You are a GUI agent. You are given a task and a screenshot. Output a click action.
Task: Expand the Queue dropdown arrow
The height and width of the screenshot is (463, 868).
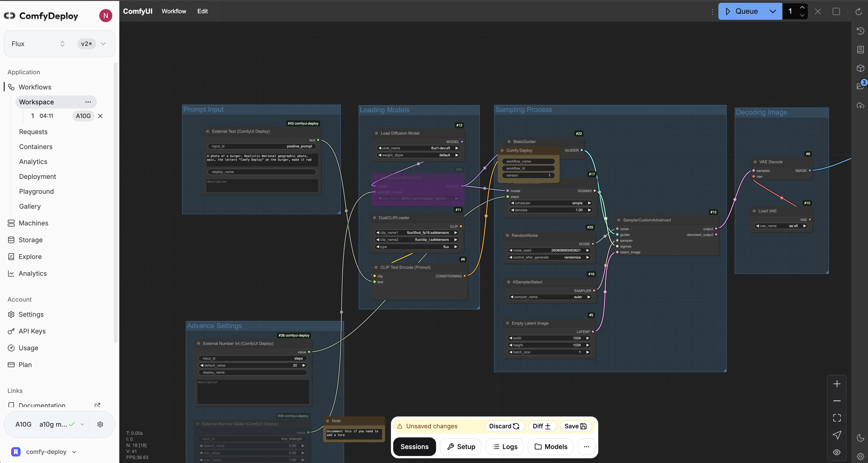tap(773, 11)
